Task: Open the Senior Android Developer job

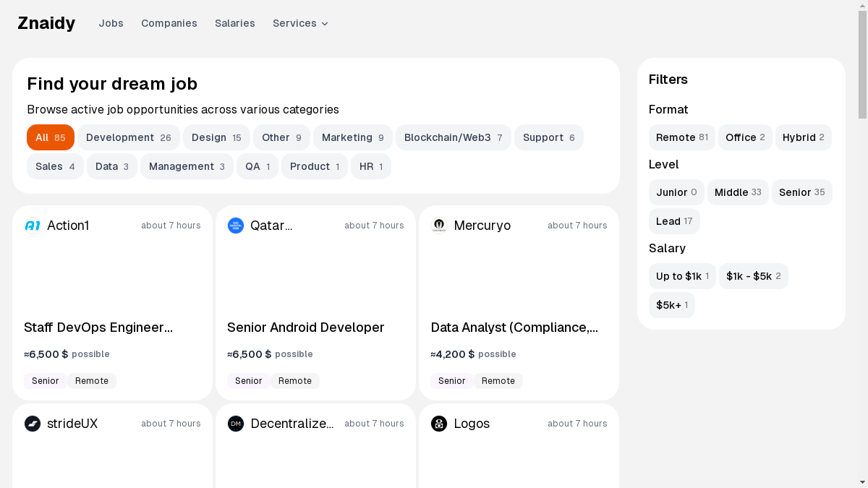Action: pyautogui.click(x=305, y=328)
